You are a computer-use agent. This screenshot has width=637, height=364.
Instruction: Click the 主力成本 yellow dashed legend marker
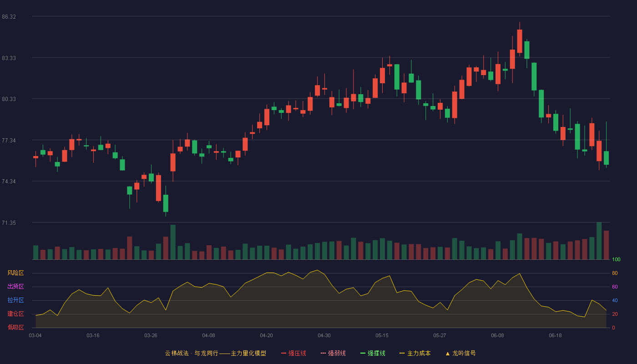click(402, 353)
